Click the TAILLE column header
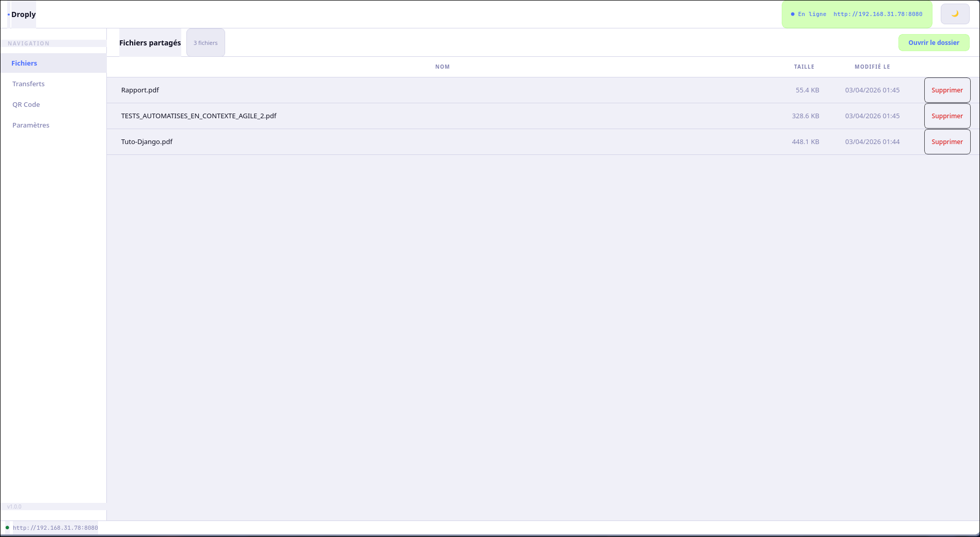 point(804,67)
